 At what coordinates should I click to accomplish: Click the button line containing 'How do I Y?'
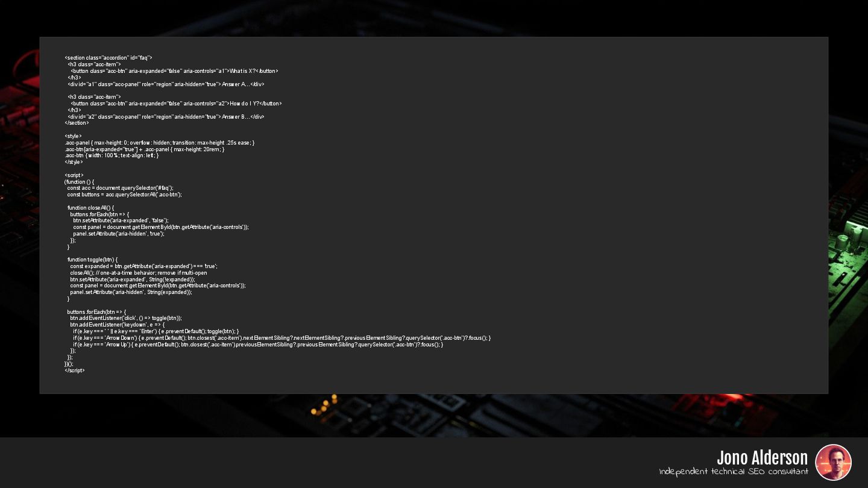coord(176,104)
